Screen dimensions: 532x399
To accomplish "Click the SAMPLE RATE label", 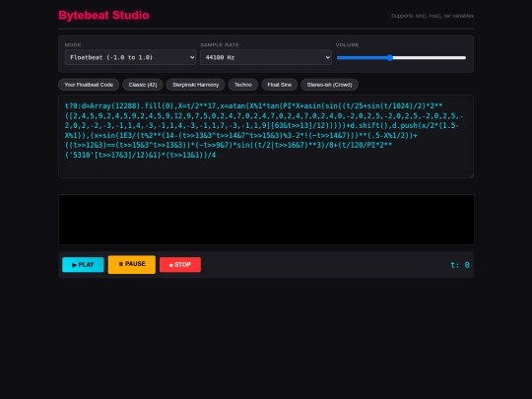I will pos(220,44).
